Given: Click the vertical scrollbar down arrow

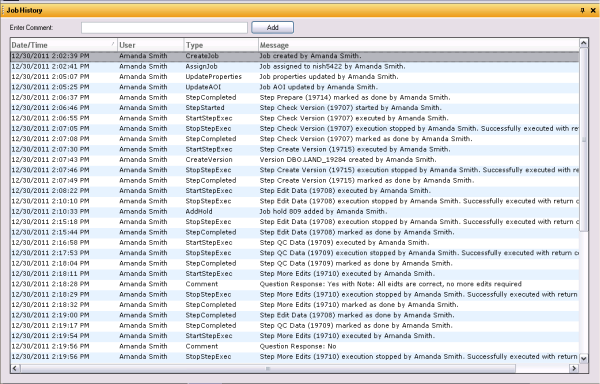Looking at the screenshot, I should click(x=584, y=358).
